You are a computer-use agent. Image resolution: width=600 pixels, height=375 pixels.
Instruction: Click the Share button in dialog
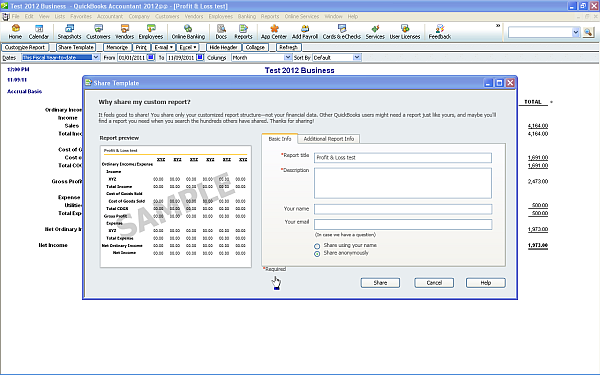380,283
